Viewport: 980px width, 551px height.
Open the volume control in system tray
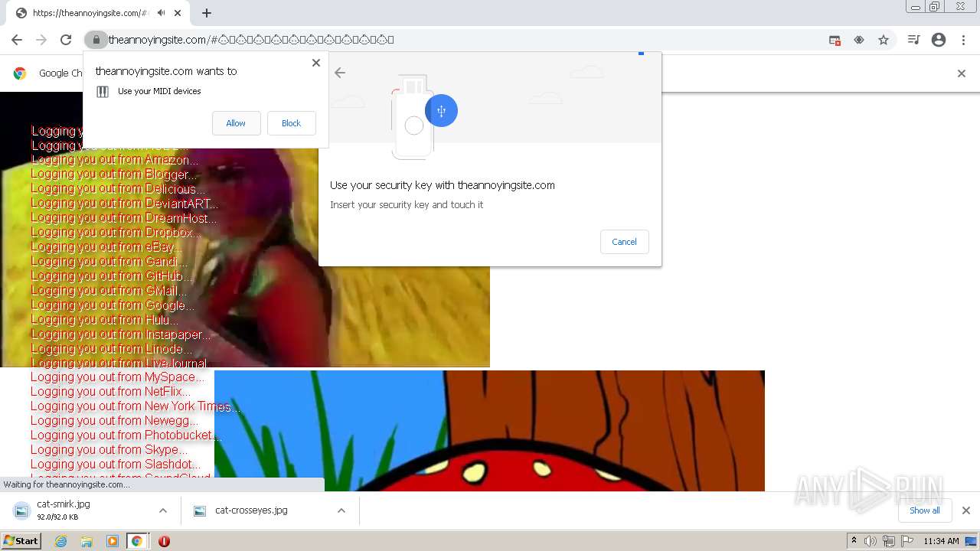[871, 541]
